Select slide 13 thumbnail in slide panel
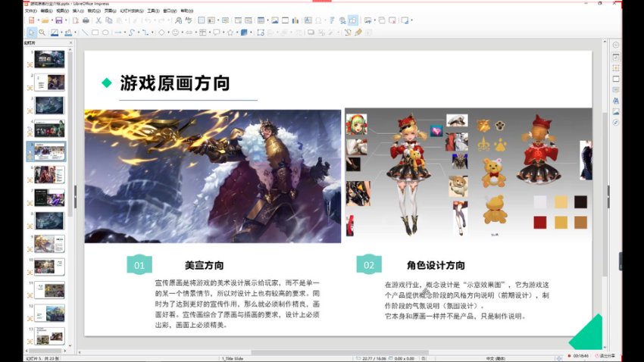The width and height of the screenshot is (644, 362). point(49,336)
